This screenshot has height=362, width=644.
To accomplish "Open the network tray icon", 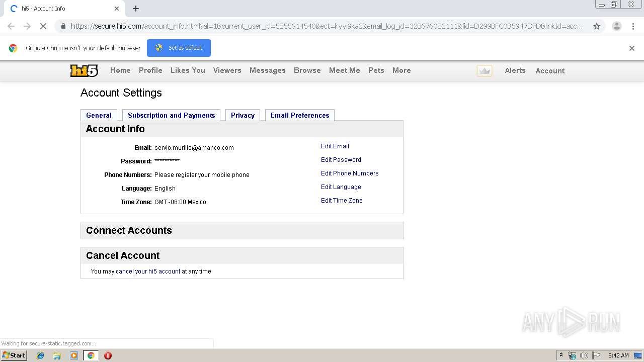I will [572, 355].
